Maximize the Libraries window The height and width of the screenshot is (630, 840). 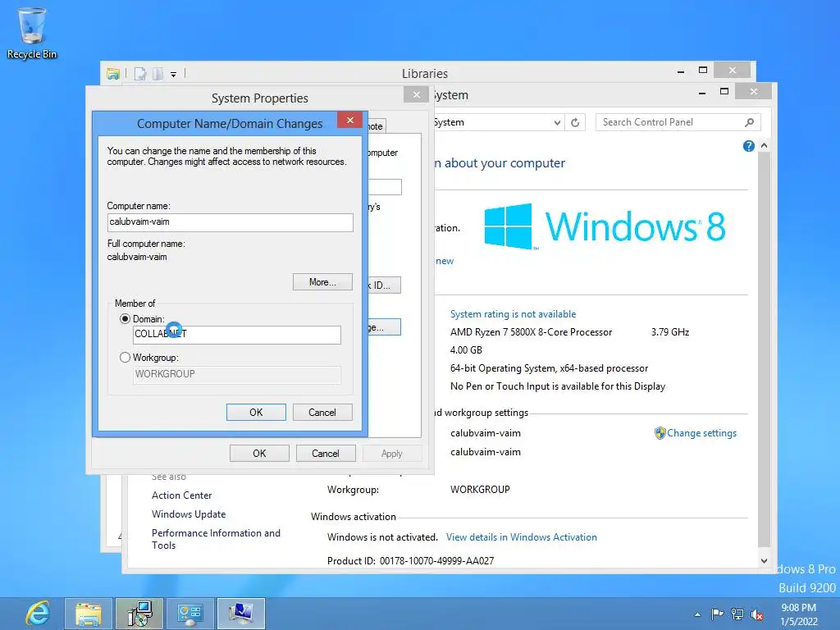click(x=703, y=71)
